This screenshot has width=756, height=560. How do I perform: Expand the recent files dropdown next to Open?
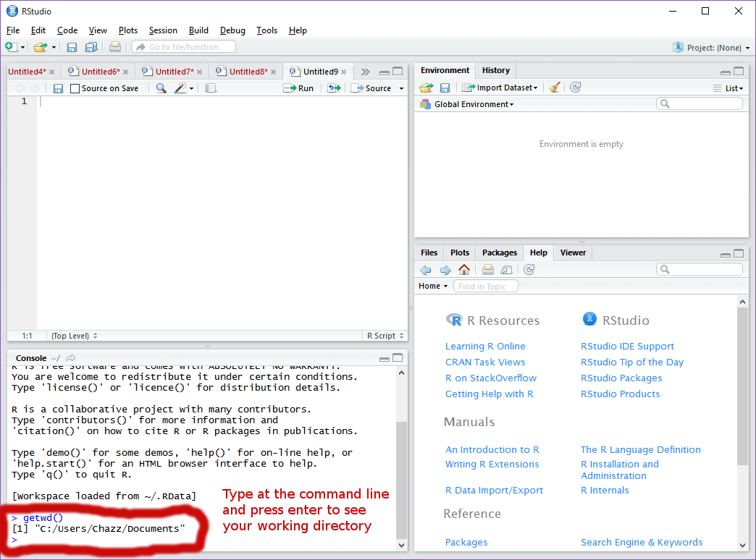pyautogui.click(x=54, y=47)
